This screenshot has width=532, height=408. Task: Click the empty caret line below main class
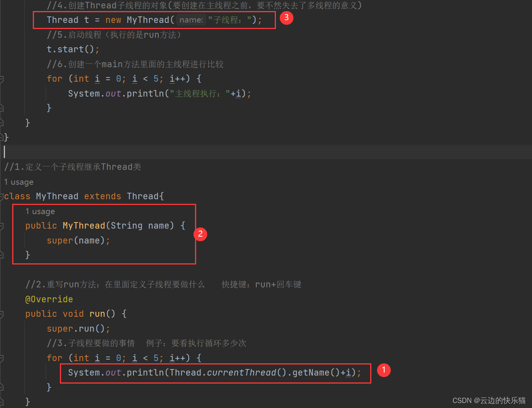[x=266, y=152]
